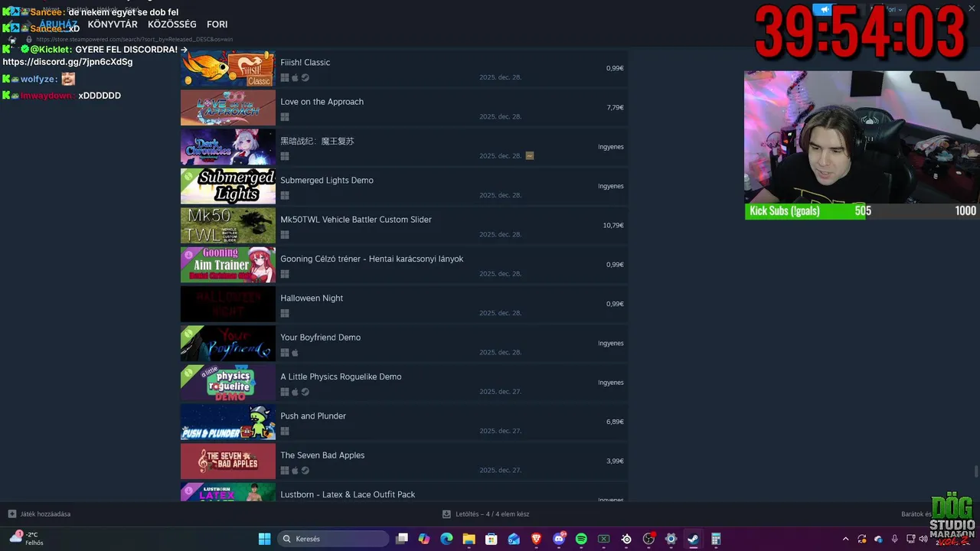Viewport: 980px width, 551px height.
Task: Click Windows platform icon under Fiiish! Classic
Action: [285, 77]
